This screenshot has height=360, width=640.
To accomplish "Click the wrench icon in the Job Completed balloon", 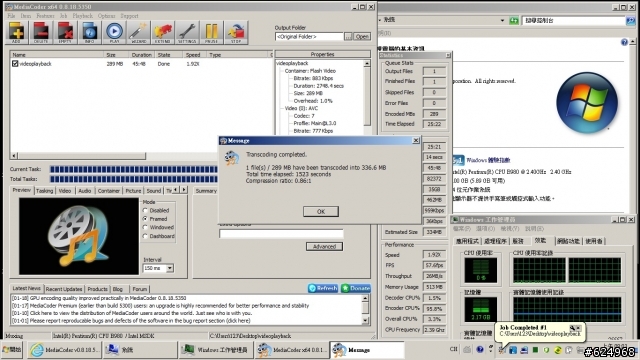I will pos(572,327).
